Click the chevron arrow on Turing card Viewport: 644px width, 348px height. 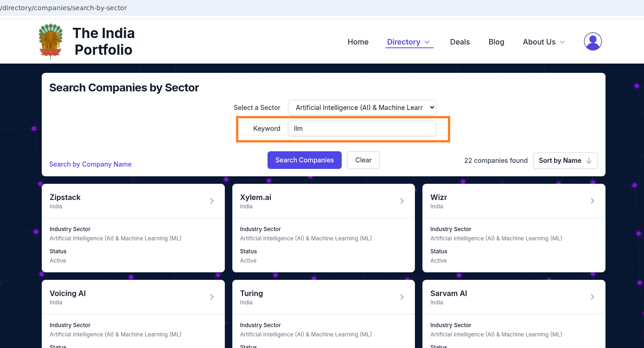pos(402,297)
